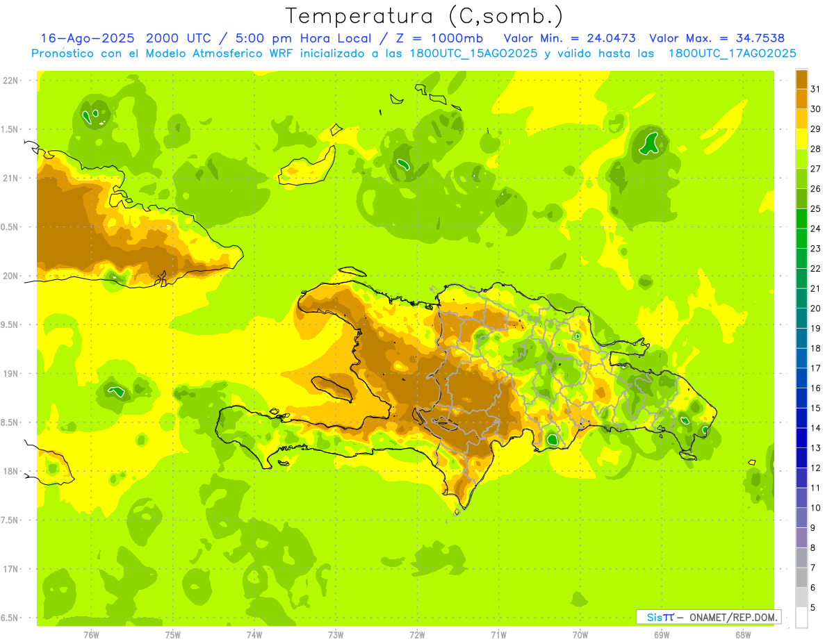Click the '74W' longitude label
This screenshot has width=834, height=644.
pos(254,634)
